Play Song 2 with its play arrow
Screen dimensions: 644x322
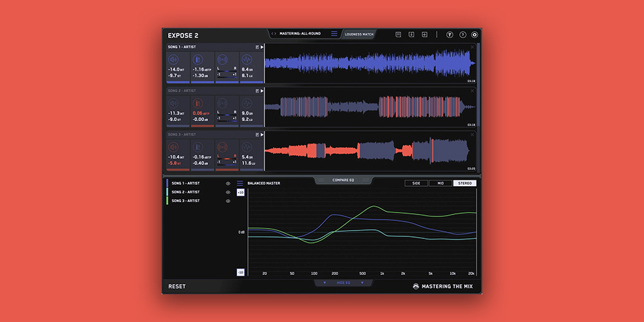coord(262,91)
